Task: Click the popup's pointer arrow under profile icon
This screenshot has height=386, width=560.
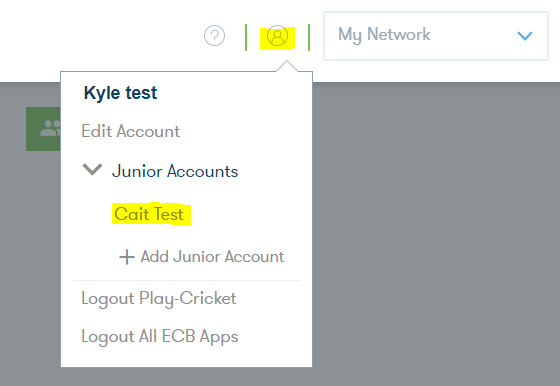Action: 287,66
